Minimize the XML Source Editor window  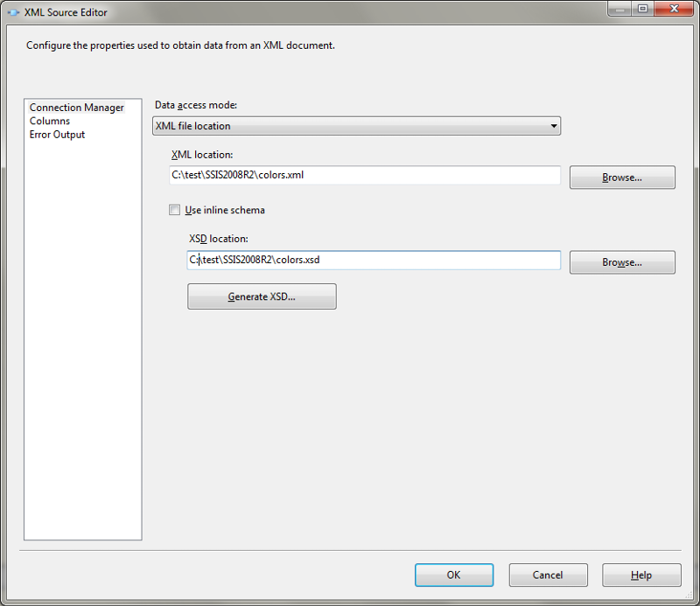[x=619, y=9]
